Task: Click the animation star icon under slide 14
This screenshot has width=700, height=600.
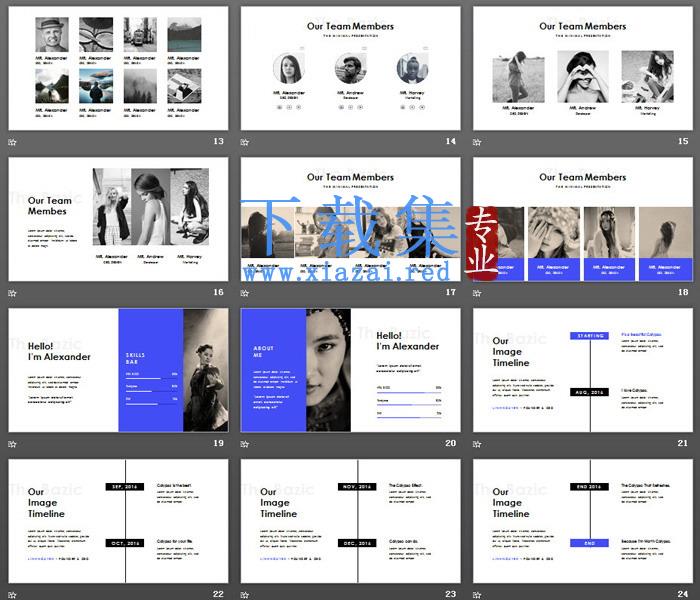Action: [245, 142]
